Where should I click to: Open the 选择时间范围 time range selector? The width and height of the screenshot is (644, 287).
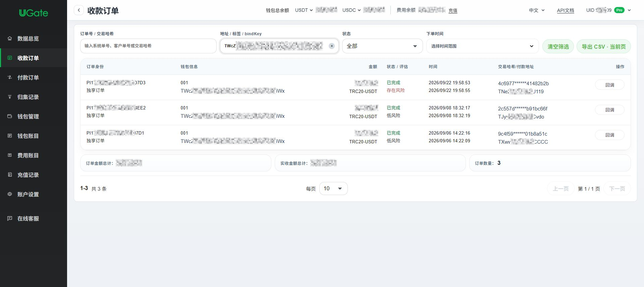[482, 46]
